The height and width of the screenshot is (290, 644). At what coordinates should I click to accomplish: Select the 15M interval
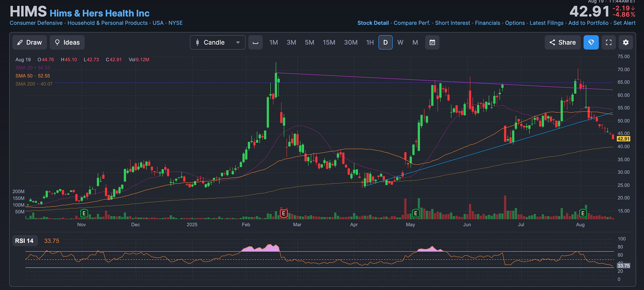pyautogui.click(x=329, y=42)
